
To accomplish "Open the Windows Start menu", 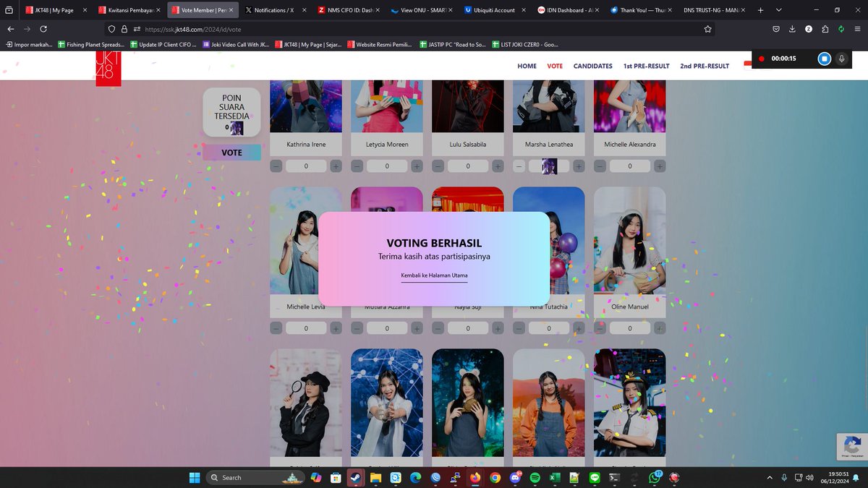I will point(194,477).
